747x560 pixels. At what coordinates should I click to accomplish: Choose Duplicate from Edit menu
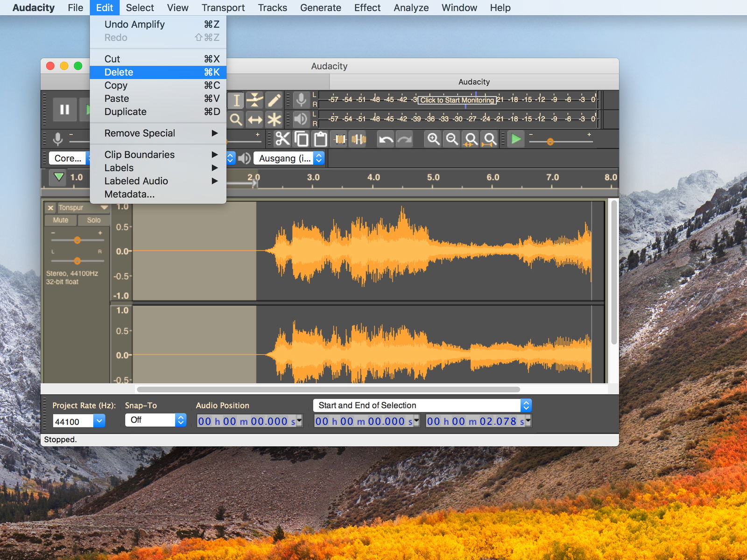tap(158, 112)
